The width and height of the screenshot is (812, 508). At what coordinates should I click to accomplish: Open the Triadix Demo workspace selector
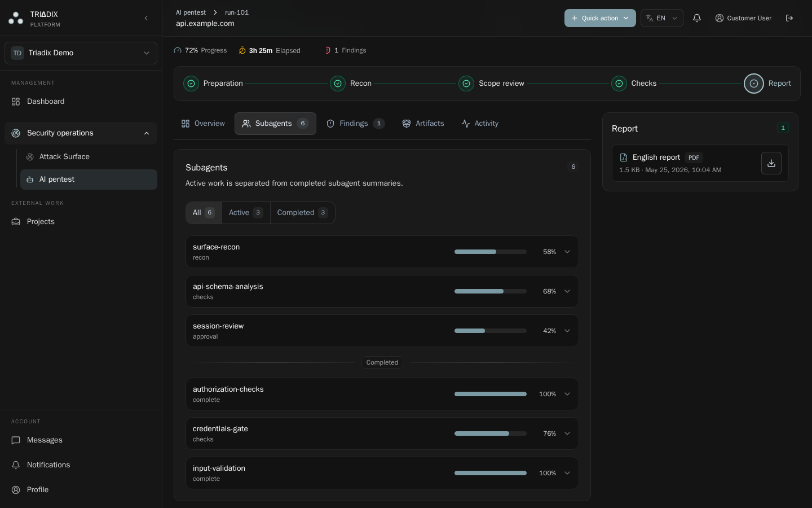pyautogui.click(x=81, y=53)
